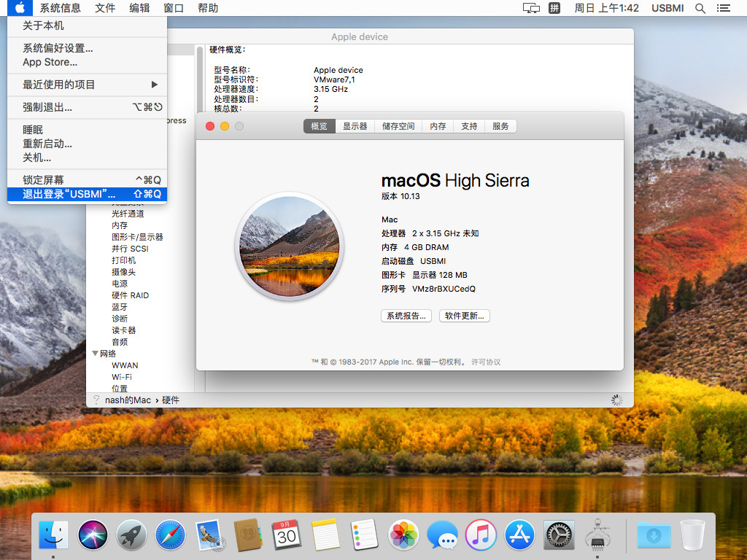This screenshot has height=560, width=747.
Task: Choose 关于本机 from Apple menu
Action: click(x=88, y=26)
